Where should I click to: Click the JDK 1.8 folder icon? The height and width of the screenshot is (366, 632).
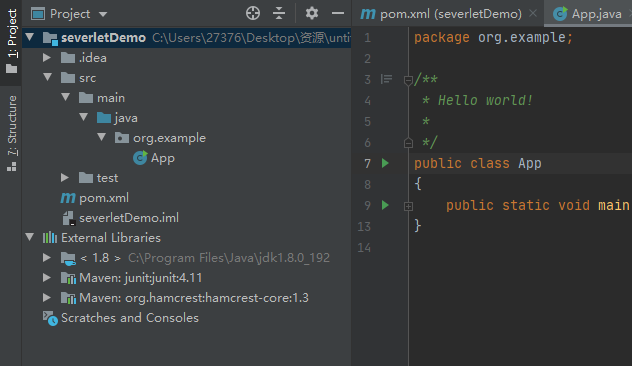coord(68,258)
